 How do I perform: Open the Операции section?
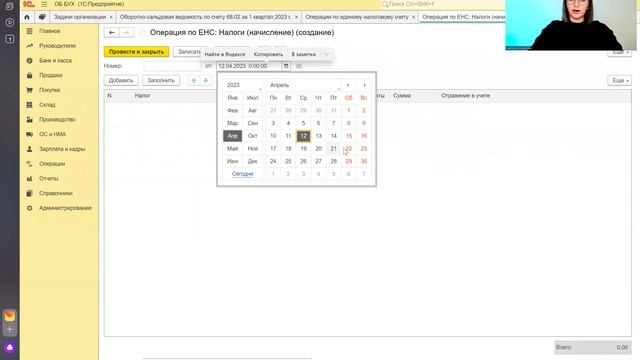coord(52,164)
